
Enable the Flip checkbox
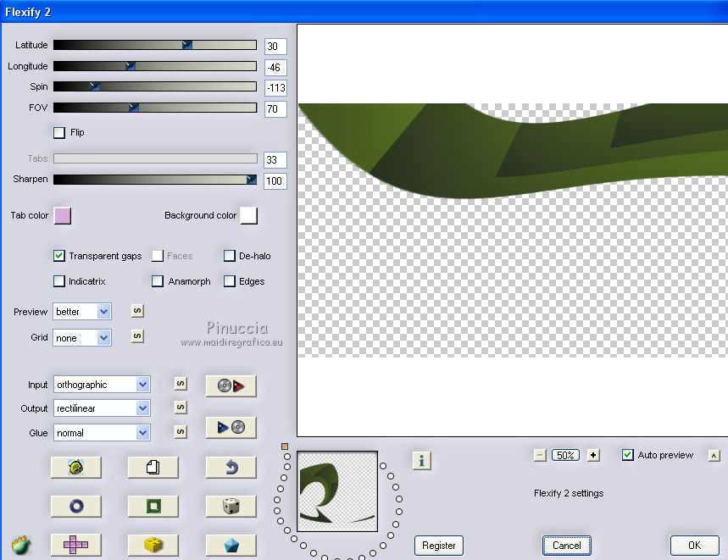[x=59, y=133]
